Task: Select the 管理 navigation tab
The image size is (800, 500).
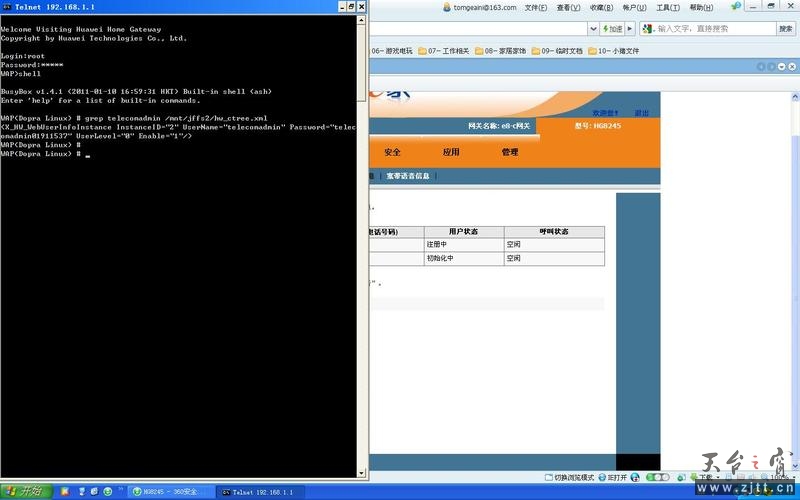Action: (x=510, y=152)
